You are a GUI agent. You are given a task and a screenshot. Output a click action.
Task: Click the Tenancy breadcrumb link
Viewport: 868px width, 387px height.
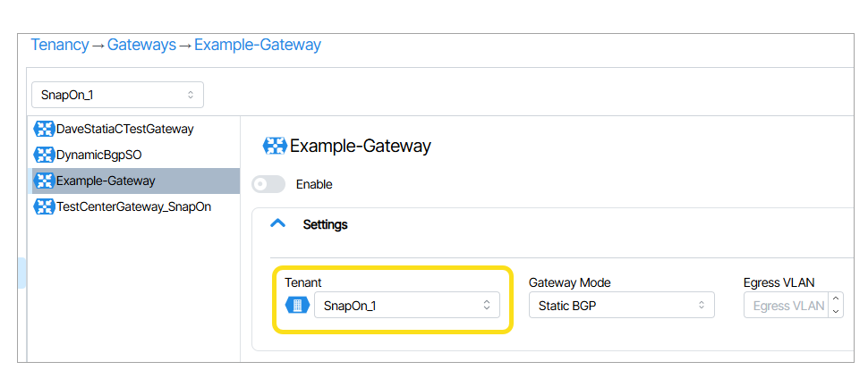click(x=60, y=45)
